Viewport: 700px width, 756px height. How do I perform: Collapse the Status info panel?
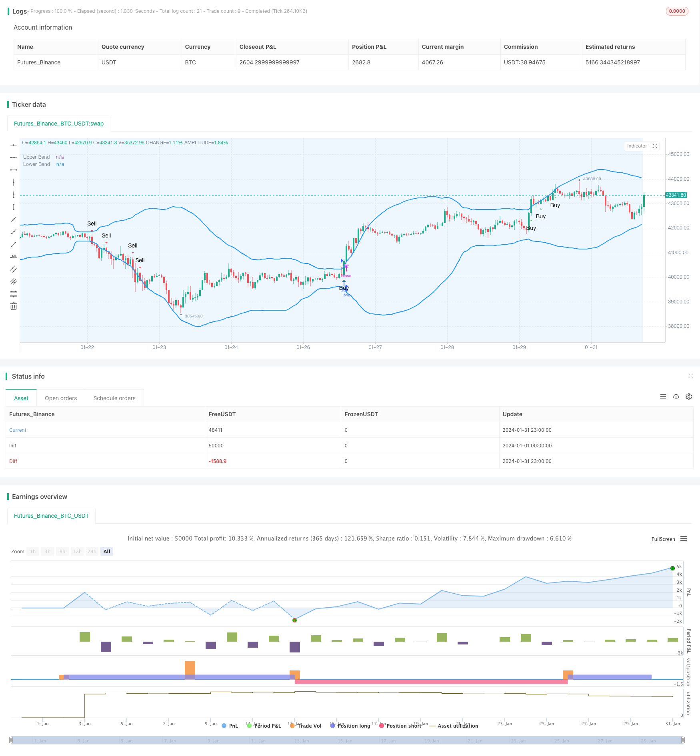click(x=690, y=376)
